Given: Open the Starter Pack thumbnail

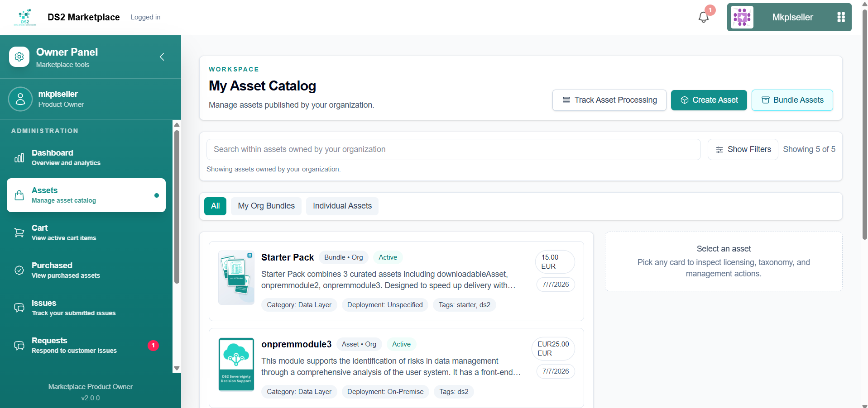Looking at the screenshot, I should [x=236, y=277].
